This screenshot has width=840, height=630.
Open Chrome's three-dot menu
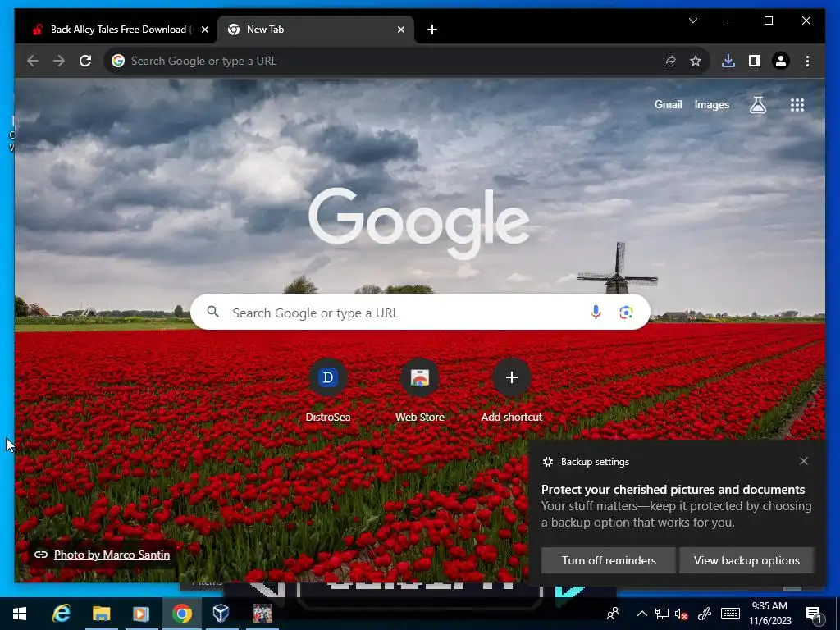point(807,61)
